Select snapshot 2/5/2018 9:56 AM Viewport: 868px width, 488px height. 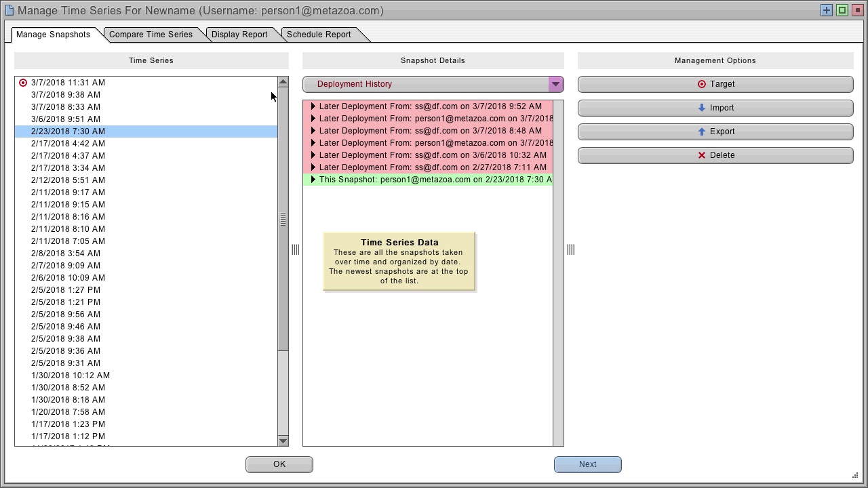[146, 314]
